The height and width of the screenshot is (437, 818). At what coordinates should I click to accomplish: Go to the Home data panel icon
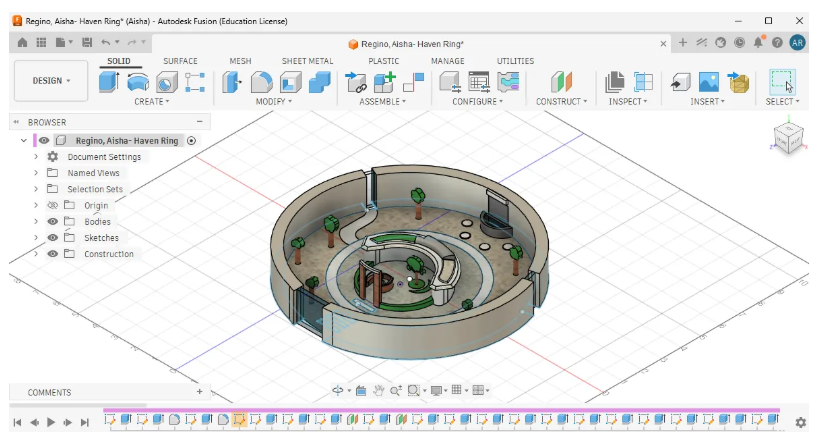pos(22,43)
